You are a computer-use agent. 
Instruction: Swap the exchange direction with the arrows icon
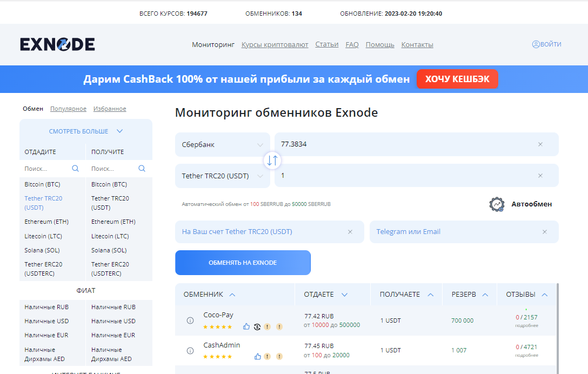tap(272, 160)
